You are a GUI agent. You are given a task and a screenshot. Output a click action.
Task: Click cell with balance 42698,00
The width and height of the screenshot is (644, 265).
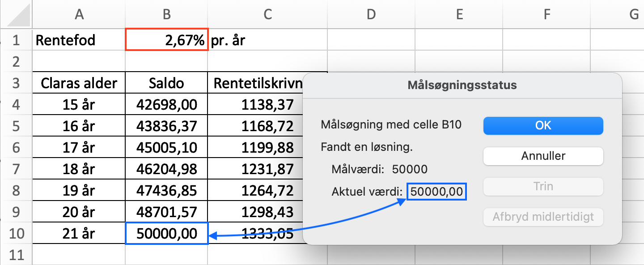click(166, 105)
